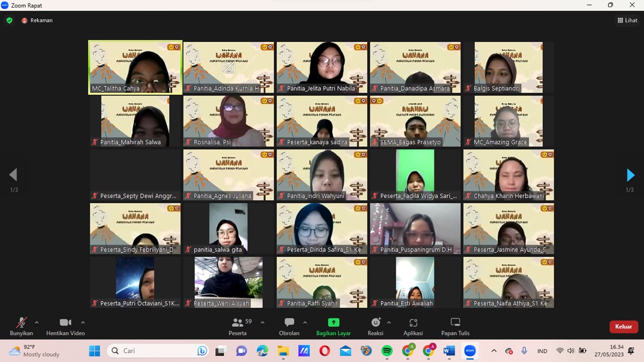
Task: Open Papan Tulis whiteboard
Action: (455, 326)
